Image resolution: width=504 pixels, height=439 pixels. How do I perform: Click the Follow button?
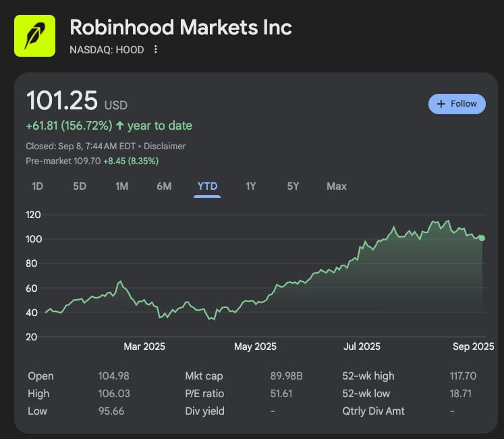click(x=457, y=104)
